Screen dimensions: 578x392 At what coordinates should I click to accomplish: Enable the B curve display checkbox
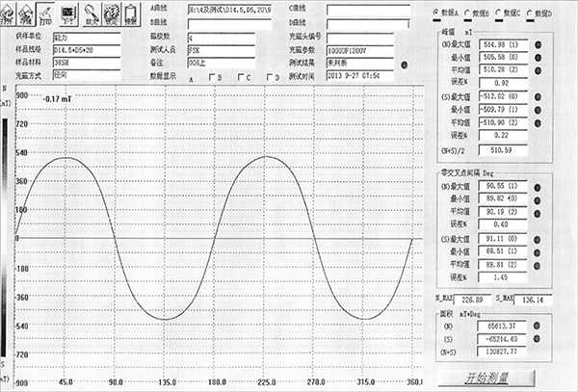pos(213,78)
